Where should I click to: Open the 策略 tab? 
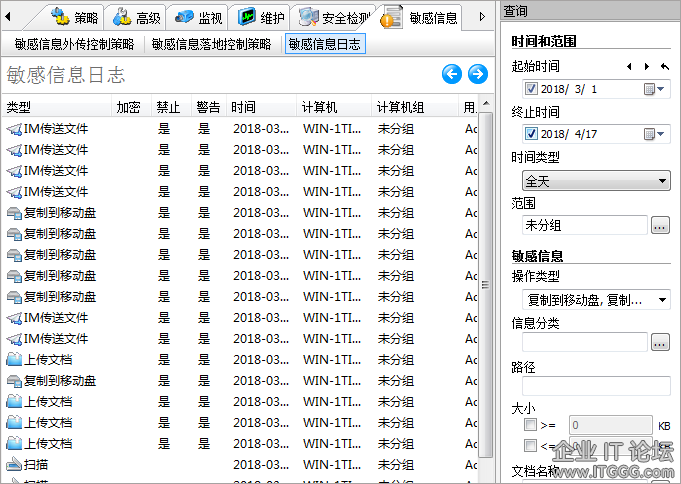click(74, 17)
